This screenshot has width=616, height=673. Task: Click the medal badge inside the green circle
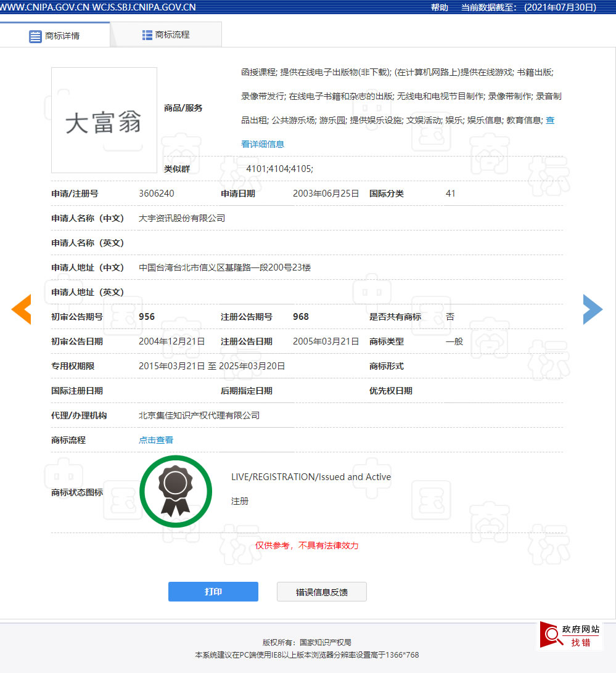[x=176, y=490]
